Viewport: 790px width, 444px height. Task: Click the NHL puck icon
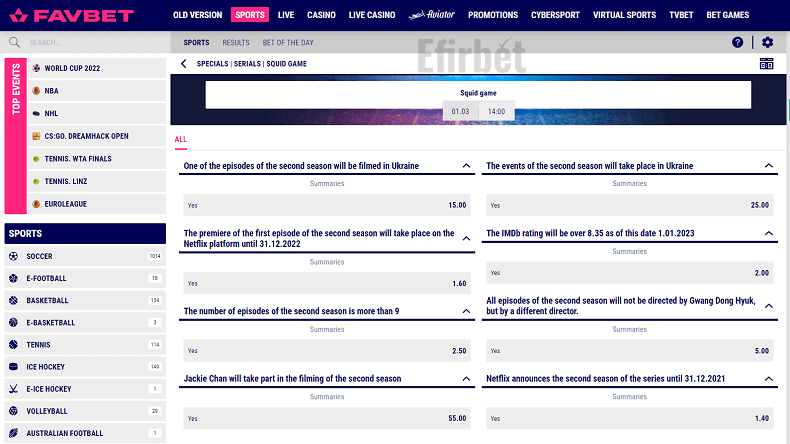click(x=36, y=113)
